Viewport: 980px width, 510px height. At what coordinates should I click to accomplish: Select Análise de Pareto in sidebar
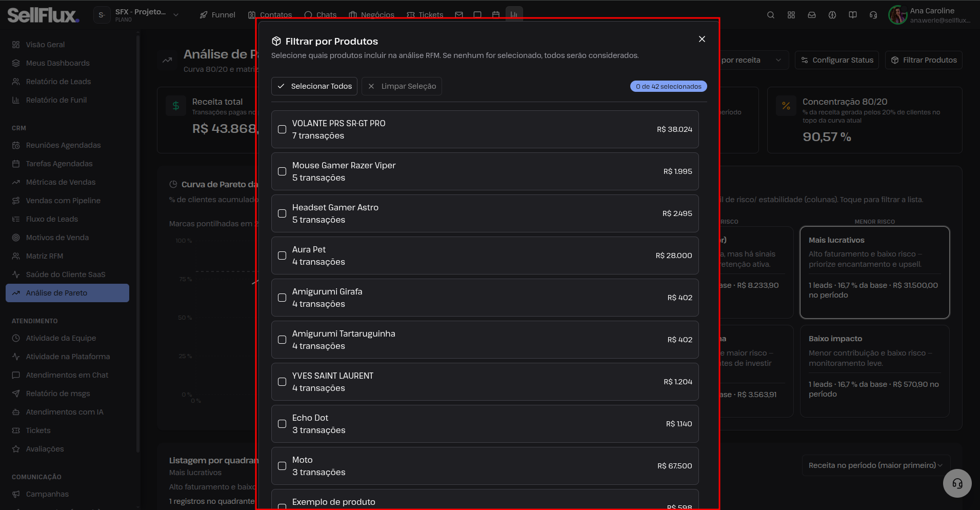(x=67, y=293)
